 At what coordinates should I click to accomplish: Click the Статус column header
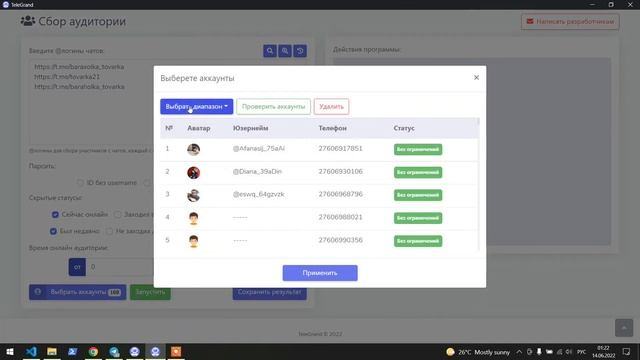click(x=404, y=128)
